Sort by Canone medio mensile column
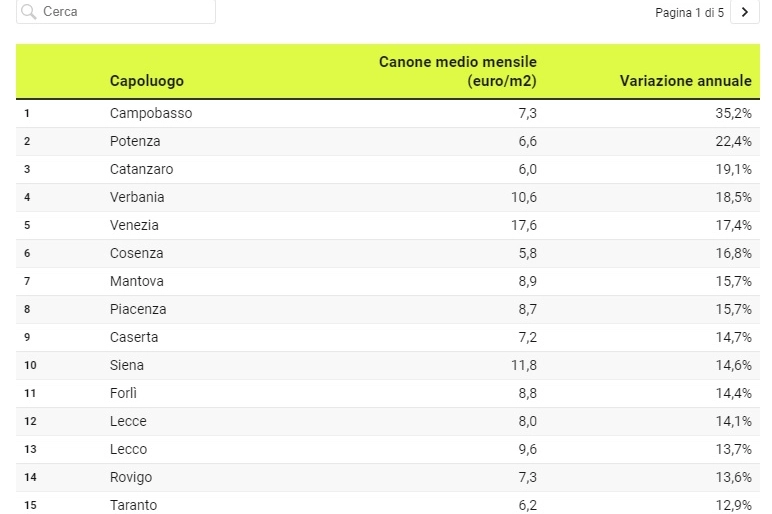 point(457,71)
